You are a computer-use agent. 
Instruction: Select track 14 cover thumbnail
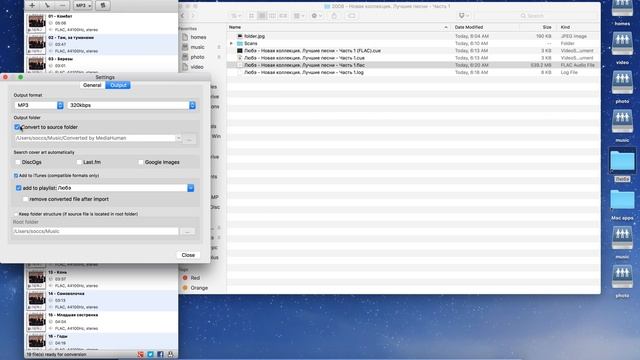tap(36, 300)
